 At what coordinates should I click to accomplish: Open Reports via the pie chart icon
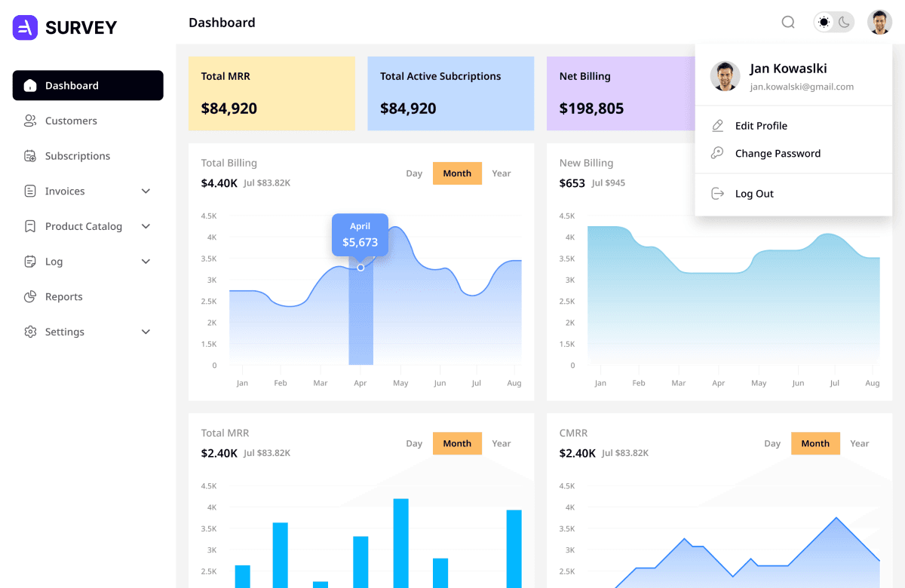click(x=30, y=296)
